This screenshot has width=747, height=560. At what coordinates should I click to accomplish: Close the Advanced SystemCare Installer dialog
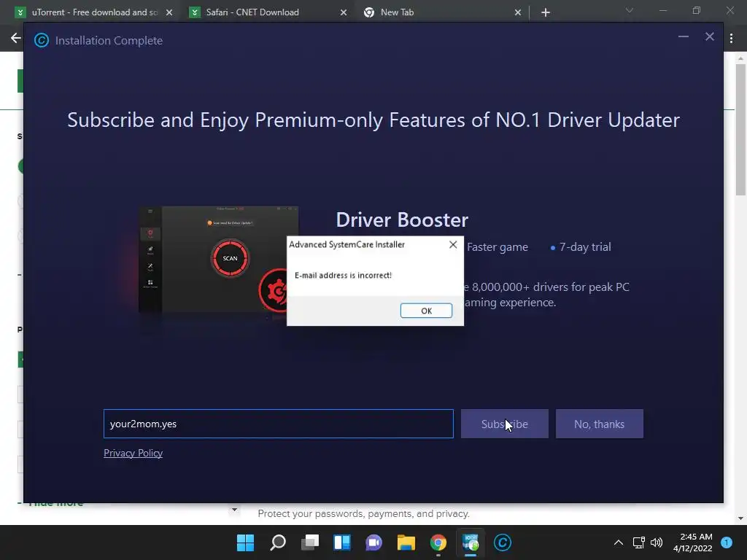pyautogui.click(x=453, y=244)
